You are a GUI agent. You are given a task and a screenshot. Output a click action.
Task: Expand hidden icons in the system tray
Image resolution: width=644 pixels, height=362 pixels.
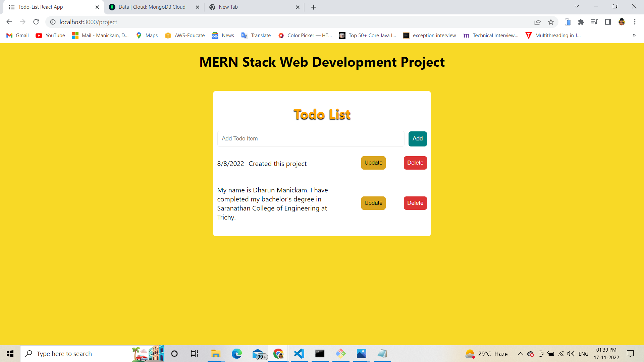pos(520,354)
